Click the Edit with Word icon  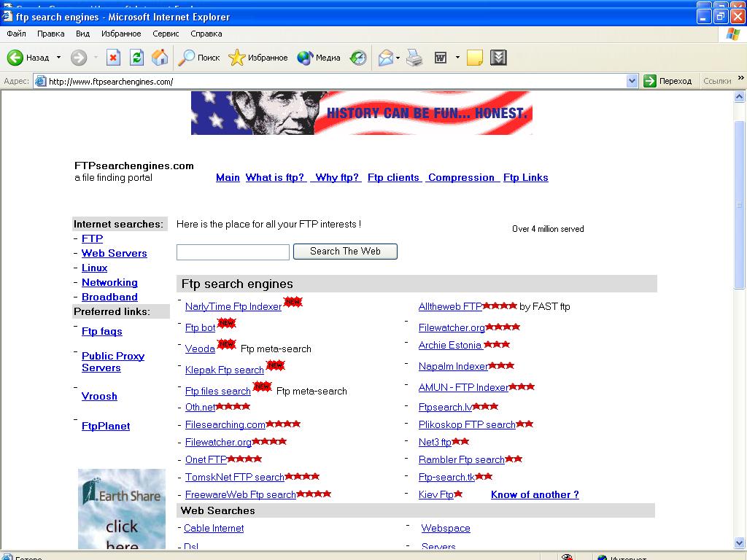pyautogui.click(x=441, y=58)
